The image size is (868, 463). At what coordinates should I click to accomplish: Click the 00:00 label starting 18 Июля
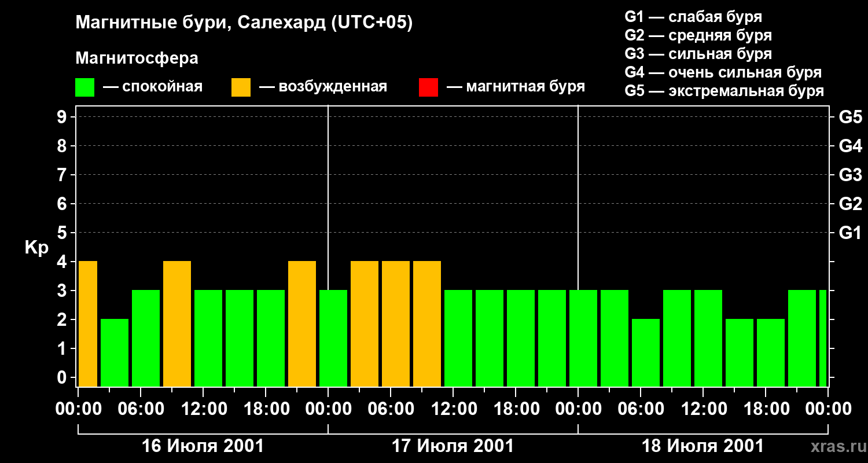tap(578, 409)
